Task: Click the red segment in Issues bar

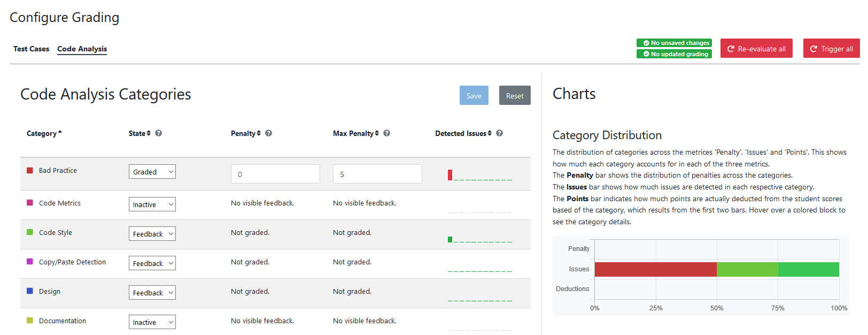Action: (655, 269)
